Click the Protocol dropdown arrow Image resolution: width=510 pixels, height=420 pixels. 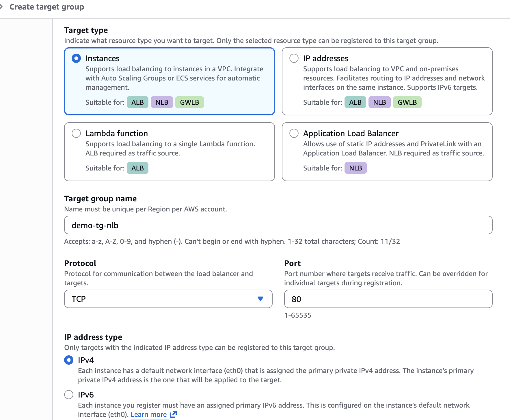point(260,299)
